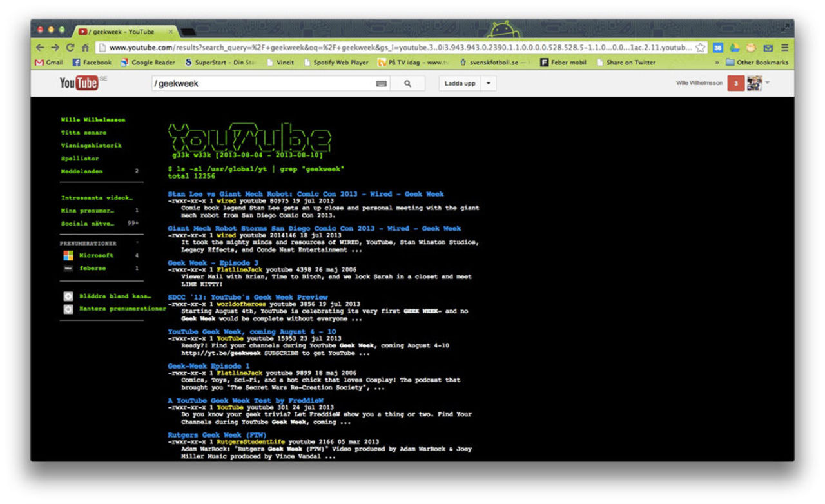Open the Google Drive extension icon
Viewport: 825px width, 504px height.
(735, 48)
